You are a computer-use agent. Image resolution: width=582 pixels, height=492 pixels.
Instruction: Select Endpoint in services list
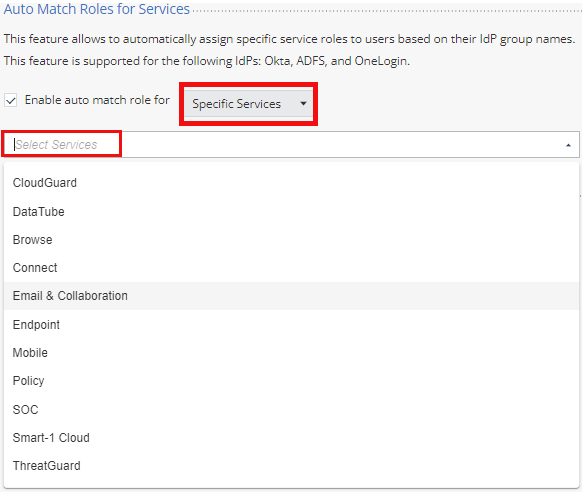(x=291, y=324)
